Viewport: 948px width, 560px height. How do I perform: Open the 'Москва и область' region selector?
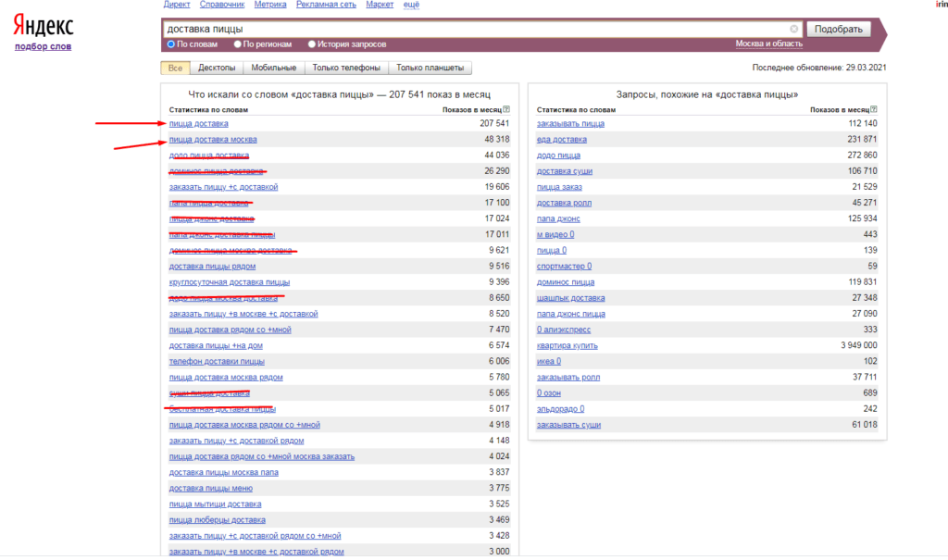(768, 44)
